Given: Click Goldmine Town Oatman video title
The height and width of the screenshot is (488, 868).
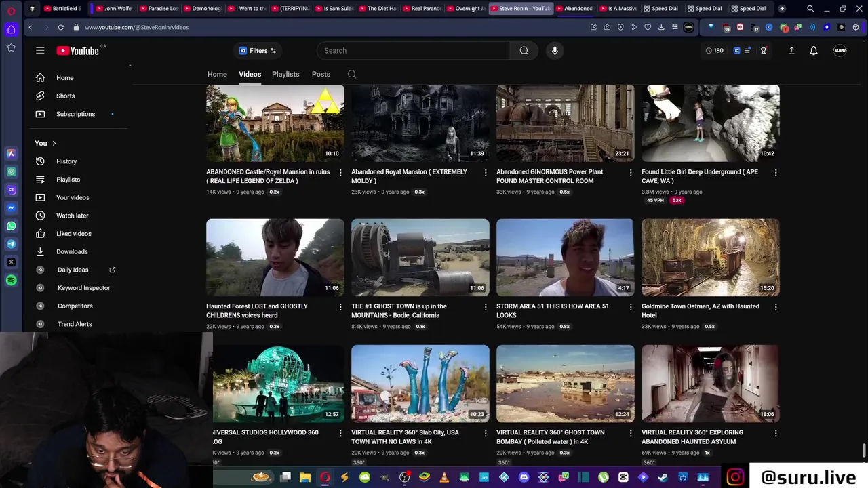Looking at the screenshot, I should tap(701, 310).
